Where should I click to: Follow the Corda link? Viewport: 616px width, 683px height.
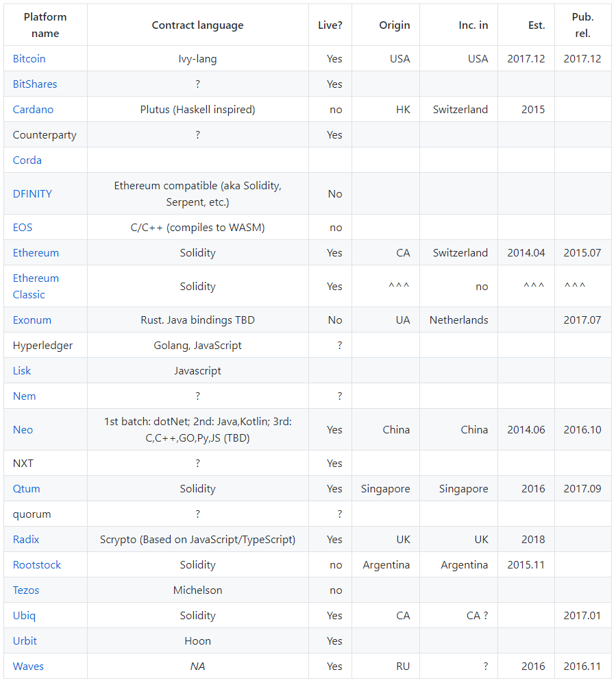pos(27,160)
